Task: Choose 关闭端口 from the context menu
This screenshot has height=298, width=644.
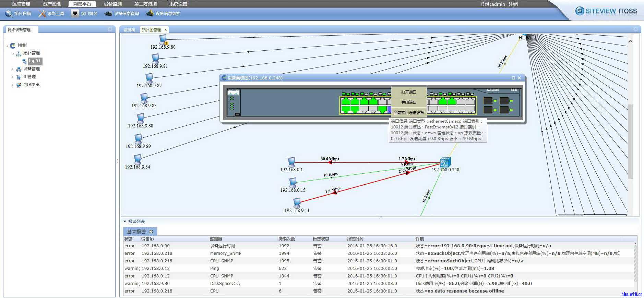Action: tap(409, 102)
